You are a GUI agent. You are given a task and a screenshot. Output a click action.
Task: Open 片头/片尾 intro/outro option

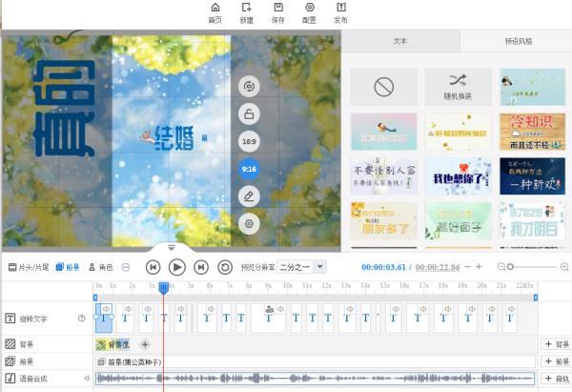coord(29,267)
